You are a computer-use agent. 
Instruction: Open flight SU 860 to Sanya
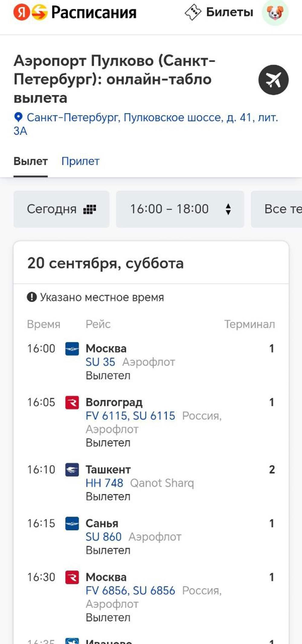[104, 537]
